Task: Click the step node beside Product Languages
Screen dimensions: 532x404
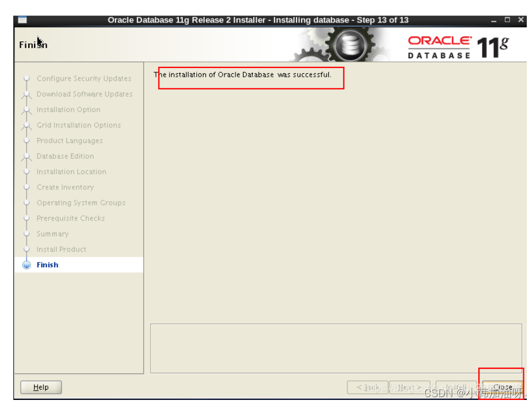Action: pos(27,141)
